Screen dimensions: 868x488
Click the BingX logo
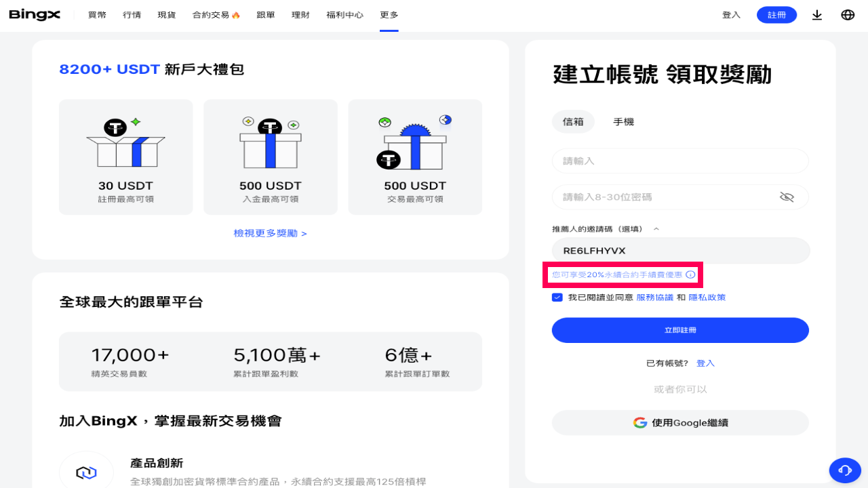(34, 14)
